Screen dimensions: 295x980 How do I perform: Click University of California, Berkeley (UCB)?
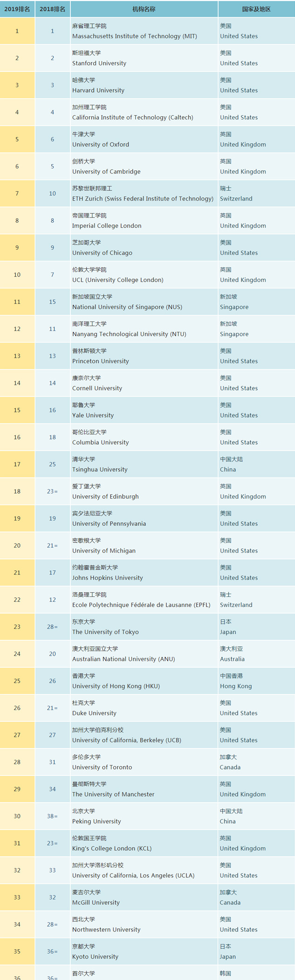[x=127, y=740]
